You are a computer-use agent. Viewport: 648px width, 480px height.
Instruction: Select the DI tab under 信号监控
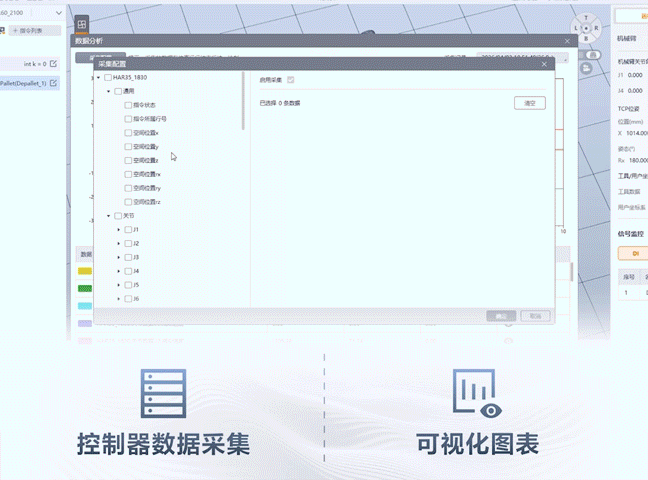[635, 253]
